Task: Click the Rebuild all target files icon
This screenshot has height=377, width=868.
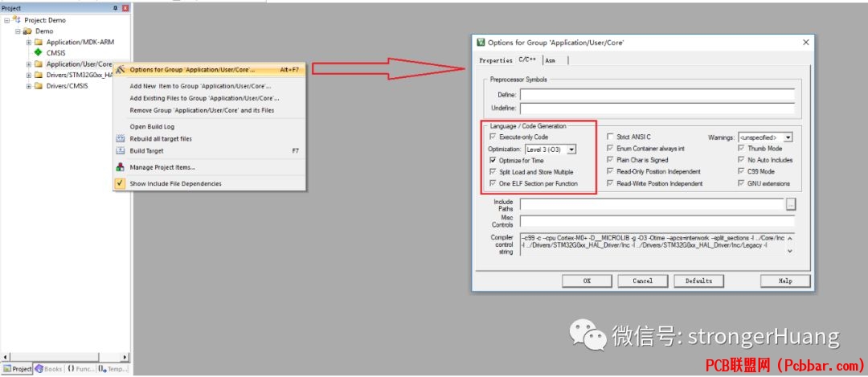Action: 120,138
